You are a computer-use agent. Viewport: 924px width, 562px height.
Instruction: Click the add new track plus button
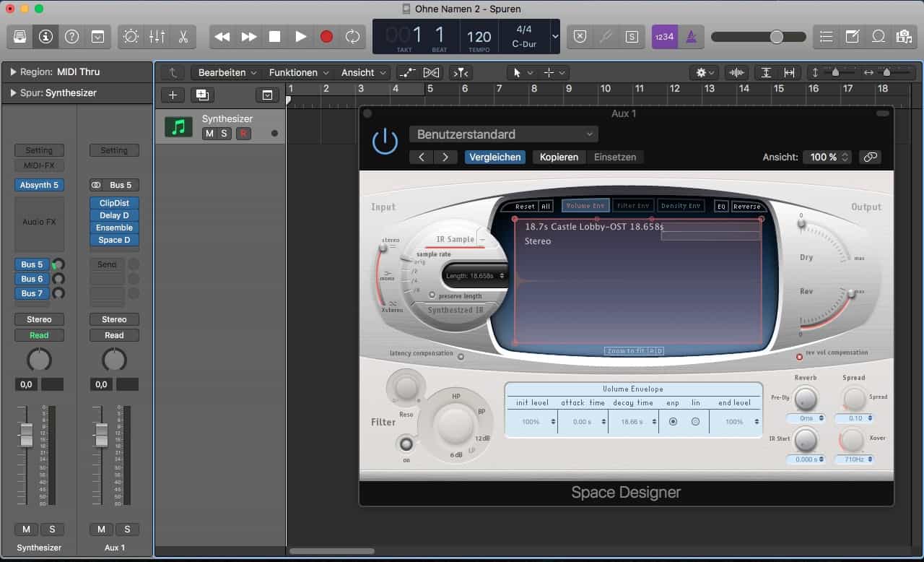click(x=173, y=95)
